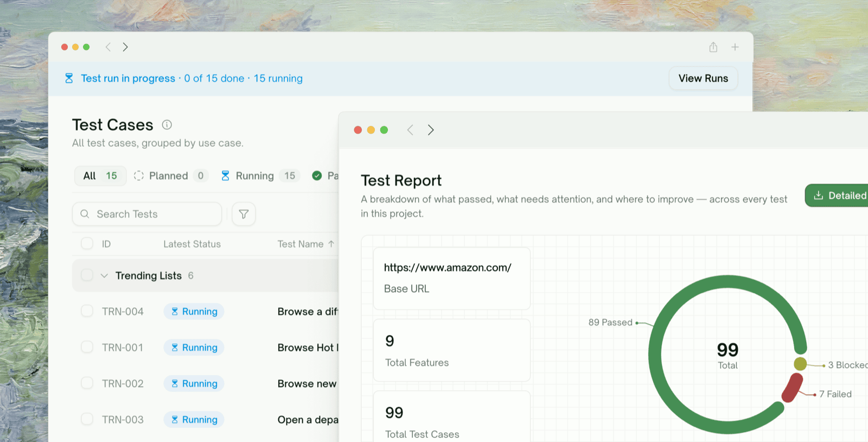Sort by the Test Name column arrow
Screen dimensions: 868x442
tap(331, 244)
